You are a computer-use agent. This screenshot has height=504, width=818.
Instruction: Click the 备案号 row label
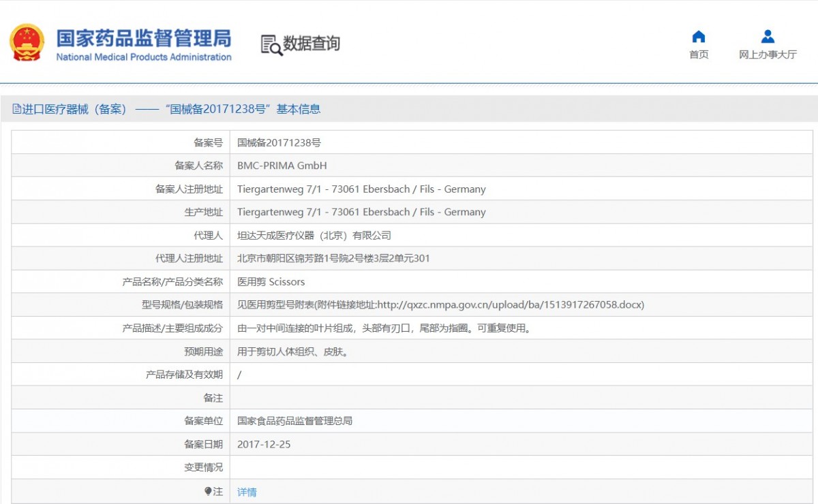[208, 143]
